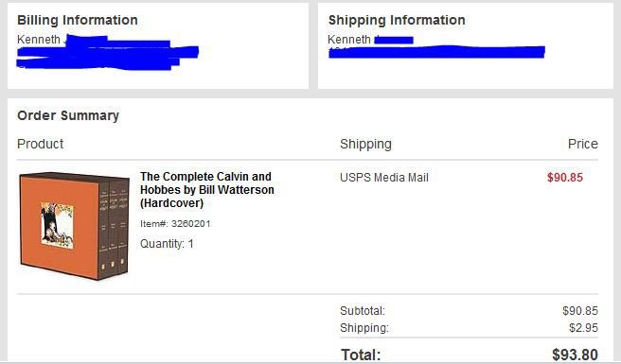Click the Shipping cost label in totals
This screenshot has height=364, width=621.
[364, 328]
